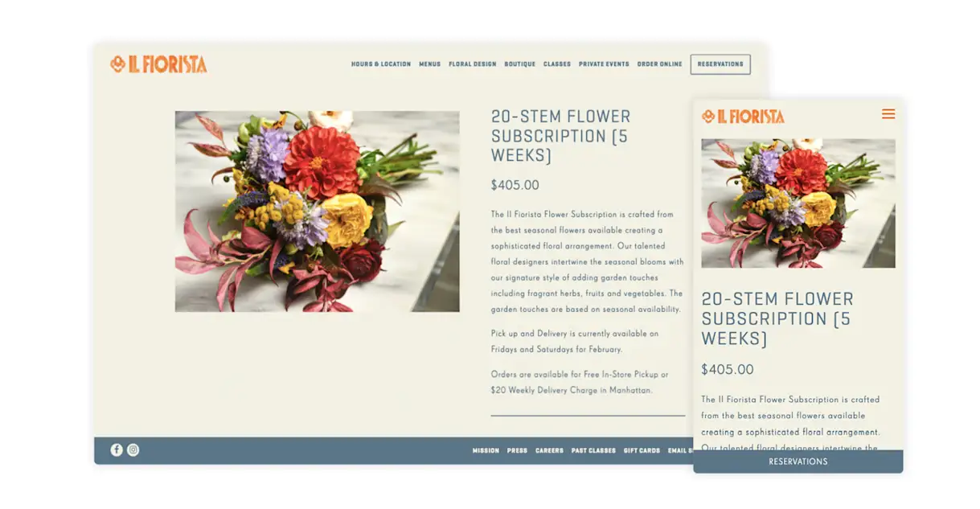The image size is (980, 509).
Task: Select Order Online in the header
Action: point(660,64)
